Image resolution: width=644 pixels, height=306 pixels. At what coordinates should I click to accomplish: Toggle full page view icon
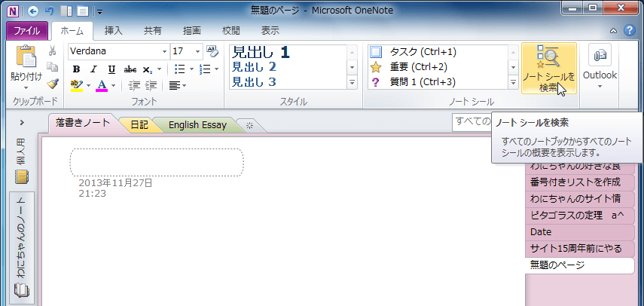pyautogui.click(x=83, y=11)
